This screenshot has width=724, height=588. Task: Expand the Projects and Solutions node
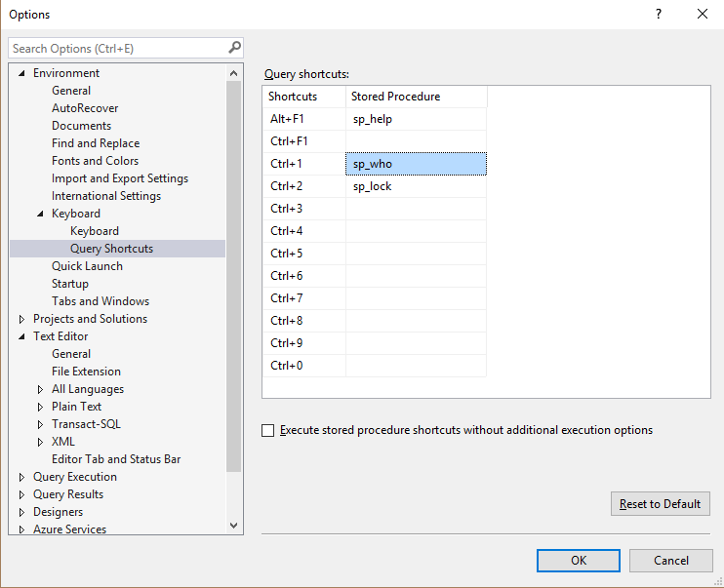[x=22, y=319]
